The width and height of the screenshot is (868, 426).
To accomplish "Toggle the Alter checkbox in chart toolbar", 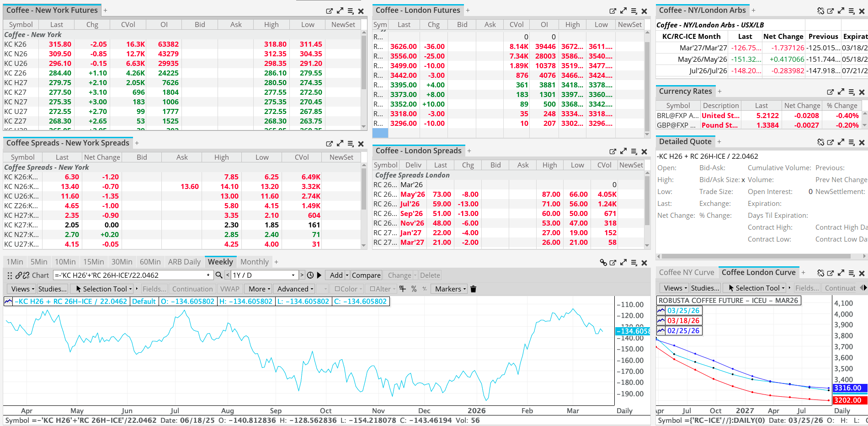I will pyautogui.click(x=373, y=289).
